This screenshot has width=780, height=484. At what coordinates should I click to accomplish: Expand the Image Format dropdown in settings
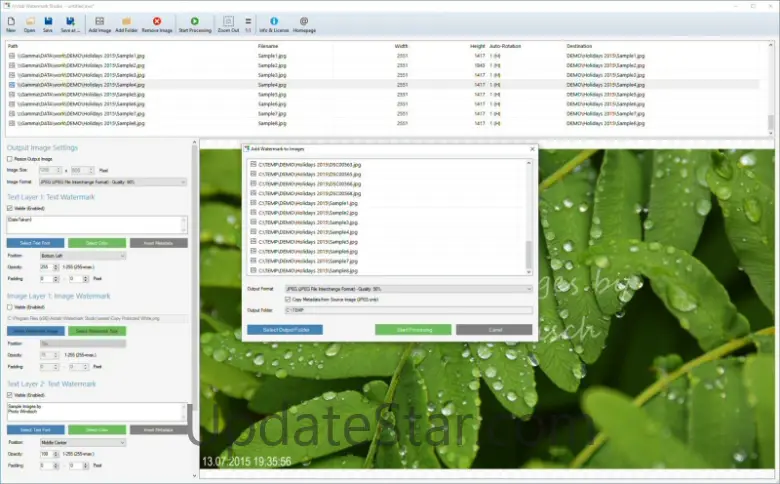coord(110,182)
